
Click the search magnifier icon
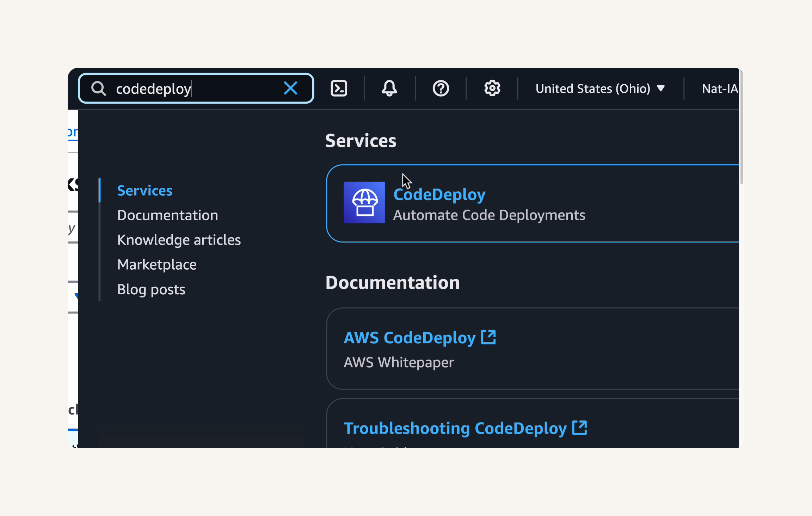pos(99,88)
